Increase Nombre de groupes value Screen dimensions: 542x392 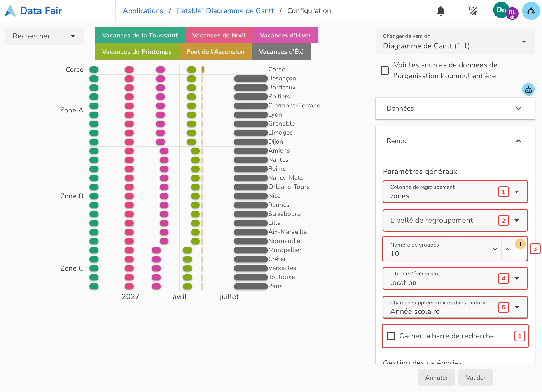click(x=508, y=249)
